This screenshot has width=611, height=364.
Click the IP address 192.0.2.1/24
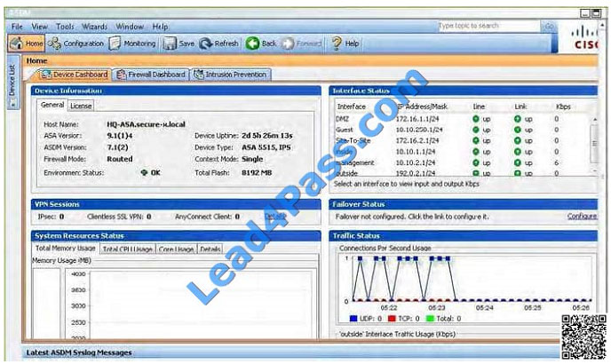tap(416, 173)
